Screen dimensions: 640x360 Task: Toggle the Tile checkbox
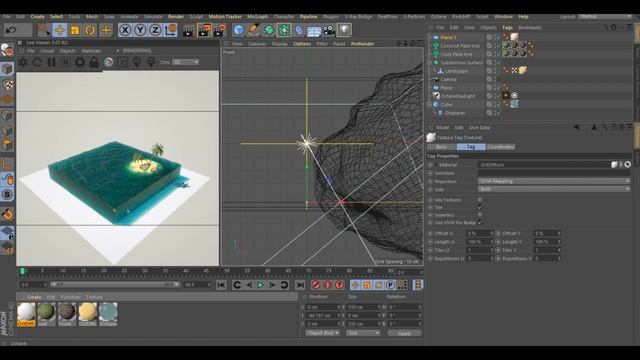pyautogui.click(x=480, y=207)
